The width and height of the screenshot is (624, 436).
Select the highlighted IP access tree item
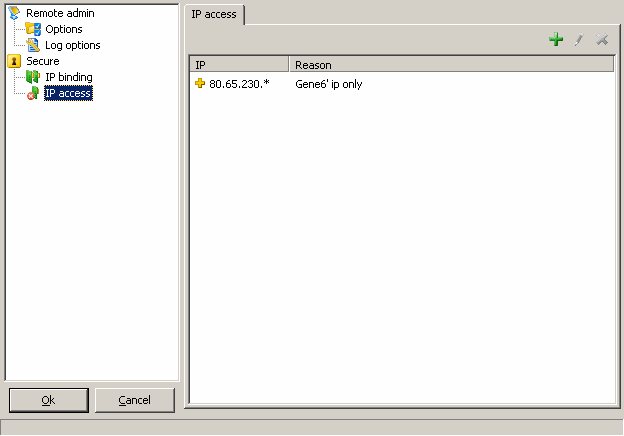[x=68, y=93]
